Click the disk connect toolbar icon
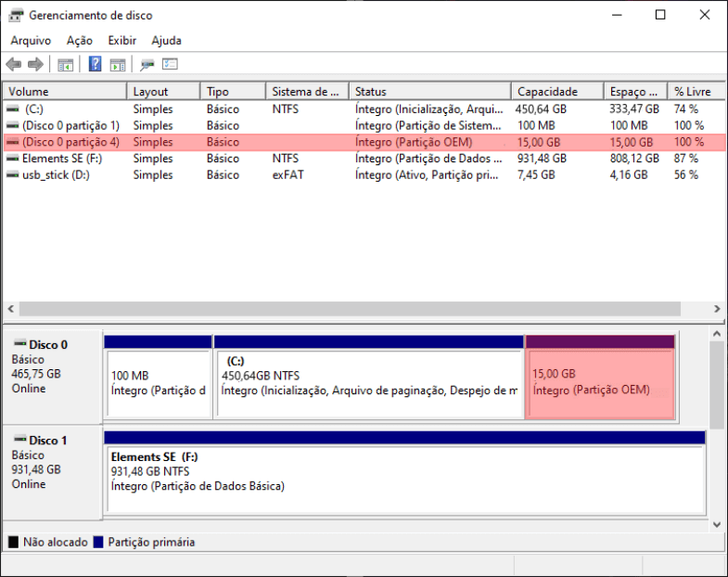The height and width of the screenshot is (577, 728). [x=147, y=64]
